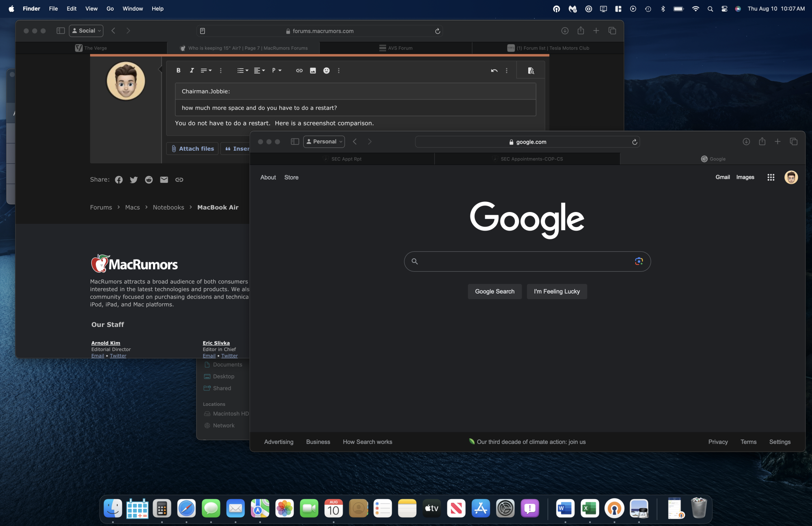The height and width of the screenshot is (526, 812).
Task: Open the Google apps grid icon
Action: click(x=771, y=177)
